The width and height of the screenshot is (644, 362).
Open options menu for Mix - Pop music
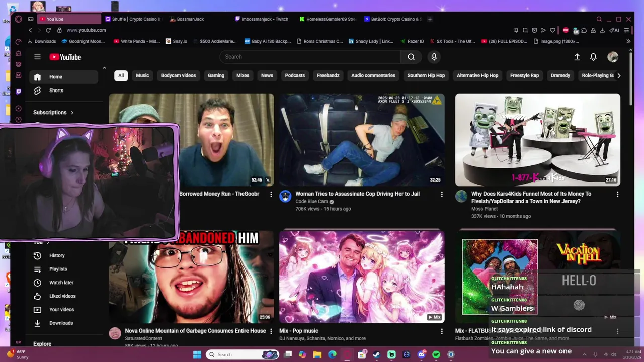[442, 331]
